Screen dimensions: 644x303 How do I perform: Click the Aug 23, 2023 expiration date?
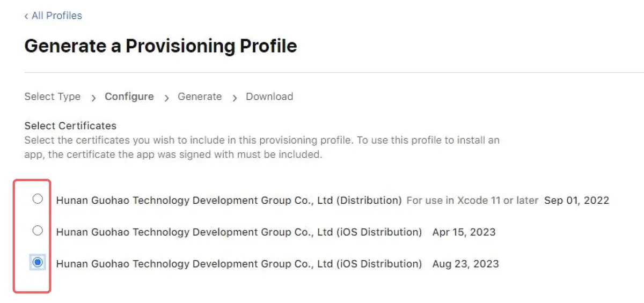pyautogui.click(x=465, y=264)
